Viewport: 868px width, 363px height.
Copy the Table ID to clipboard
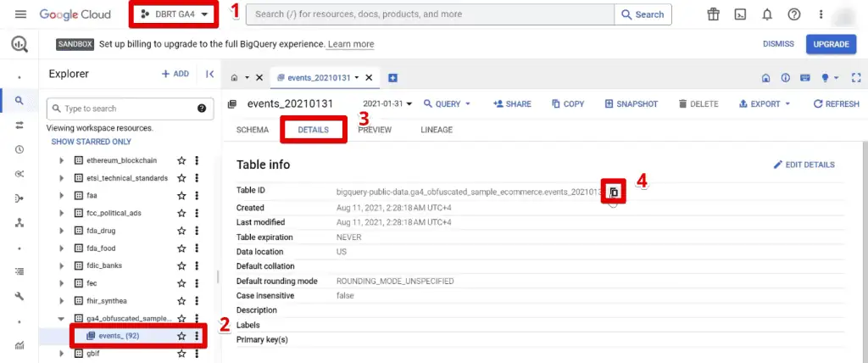pyautogui.click(x=614, y=193)
